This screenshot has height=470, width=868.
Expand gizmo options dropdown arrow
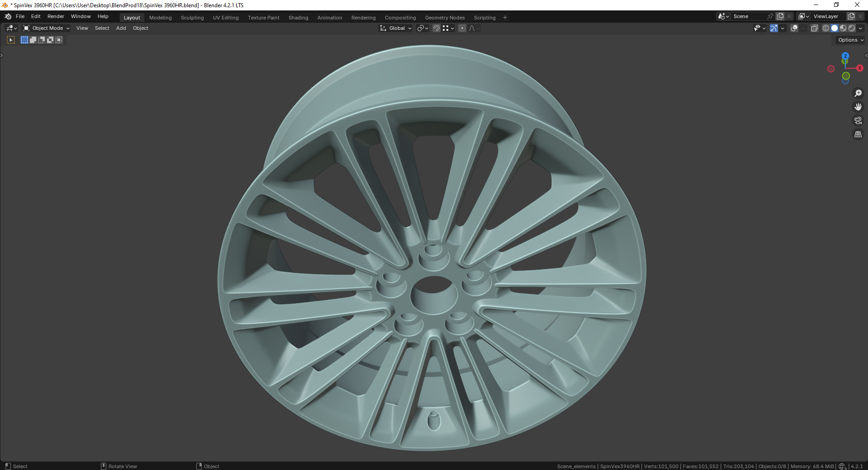coord(783,28)
